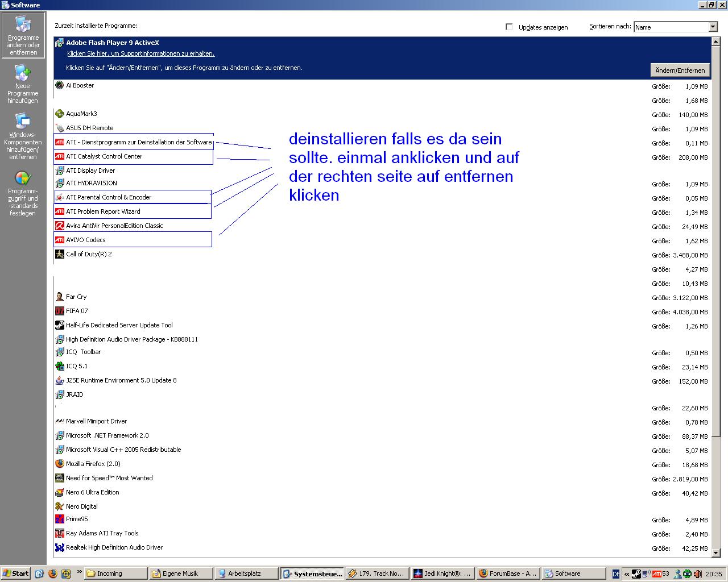Switch to 'Jedi Knight®' taskbar button
Viewport: 728px width, 582px height.
click(x=442, y=573)
